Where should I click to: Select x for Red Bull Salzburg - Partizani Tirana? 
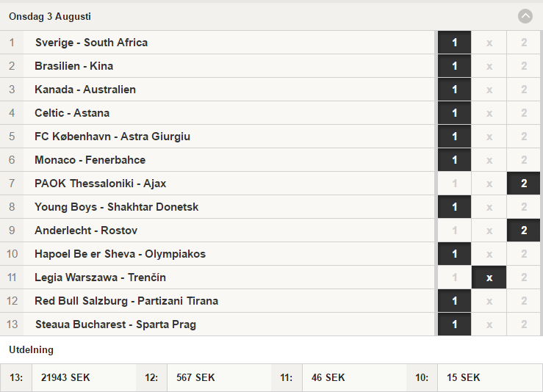click(x=489, y=301)
